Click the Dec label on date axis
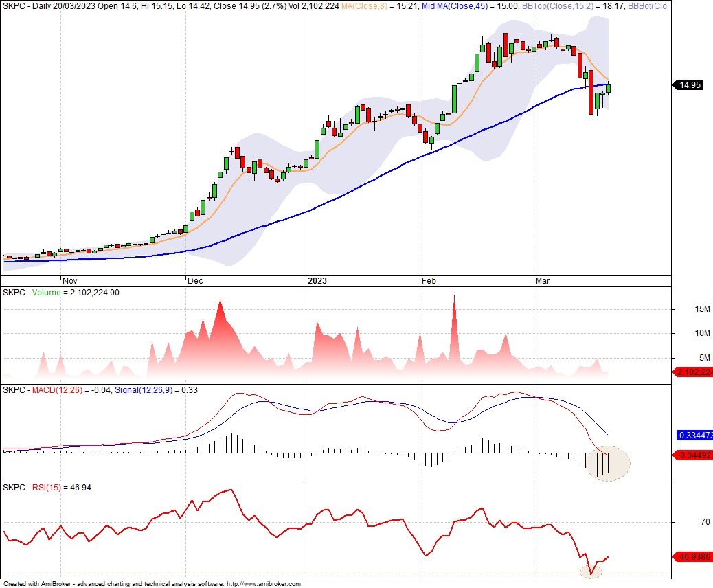This screenshot has height=588, width=713. tap(195, 281)
